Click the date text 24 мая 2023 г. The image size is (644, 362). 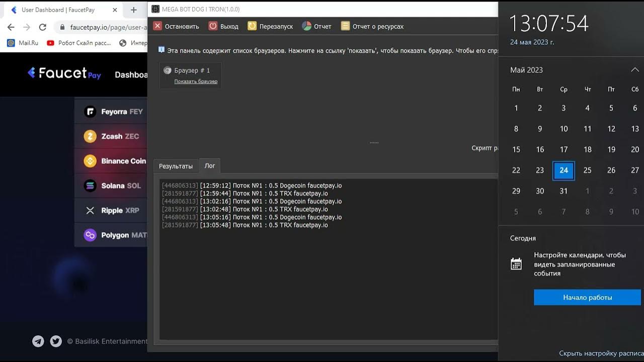pos(532,42)
